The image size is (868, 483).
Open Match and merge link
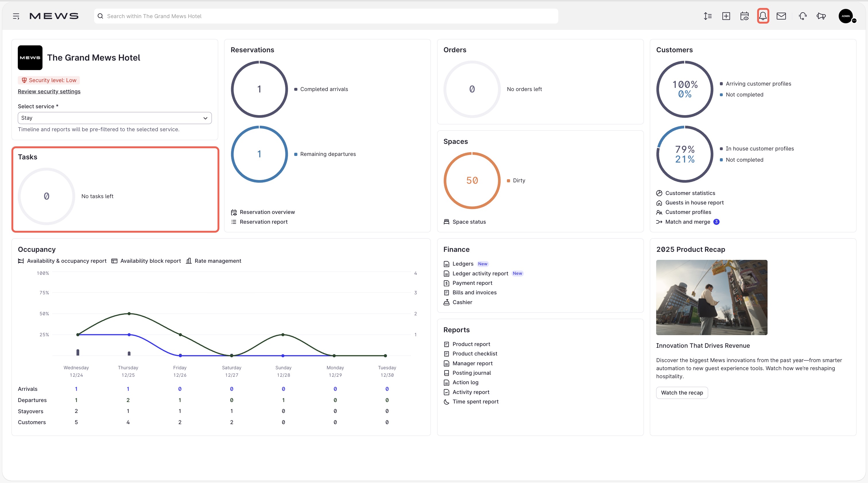click(687, 222)
